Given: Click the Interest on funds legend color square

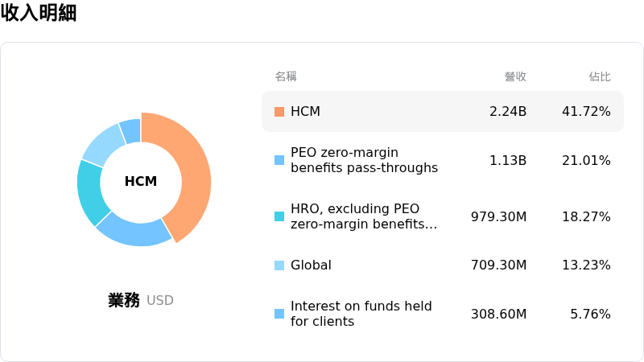Looking at the screenshot, I should click(x=279, y=314).
